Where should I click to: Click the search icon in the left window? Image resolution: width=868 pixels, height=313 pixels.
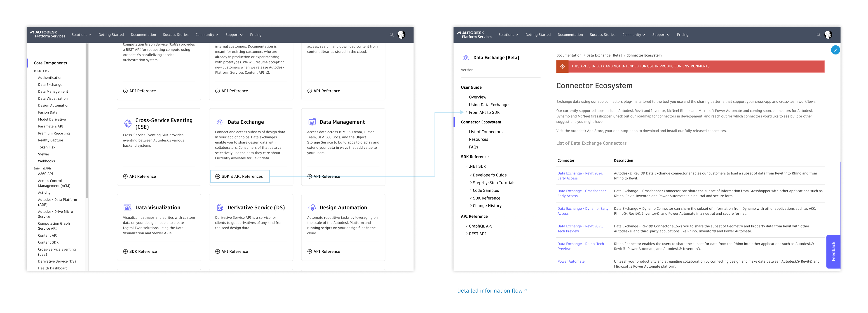392,35
